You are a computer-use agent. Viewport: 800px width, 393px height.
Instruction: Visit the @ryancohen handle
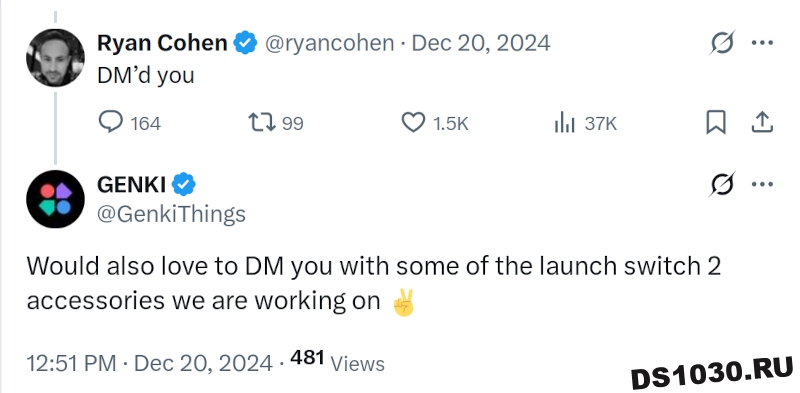click(x=329, y=43)
